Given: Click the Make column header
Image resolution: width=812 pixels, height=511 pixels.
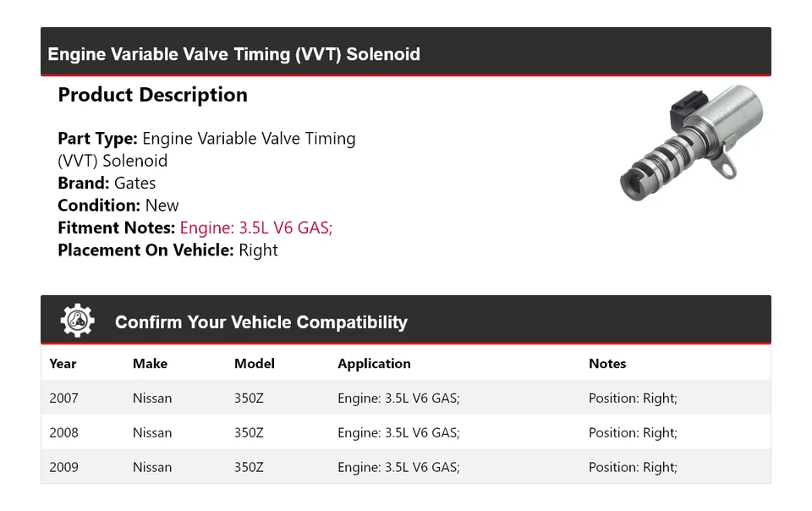Looking at the screenshot, I should tap(150, 364).
